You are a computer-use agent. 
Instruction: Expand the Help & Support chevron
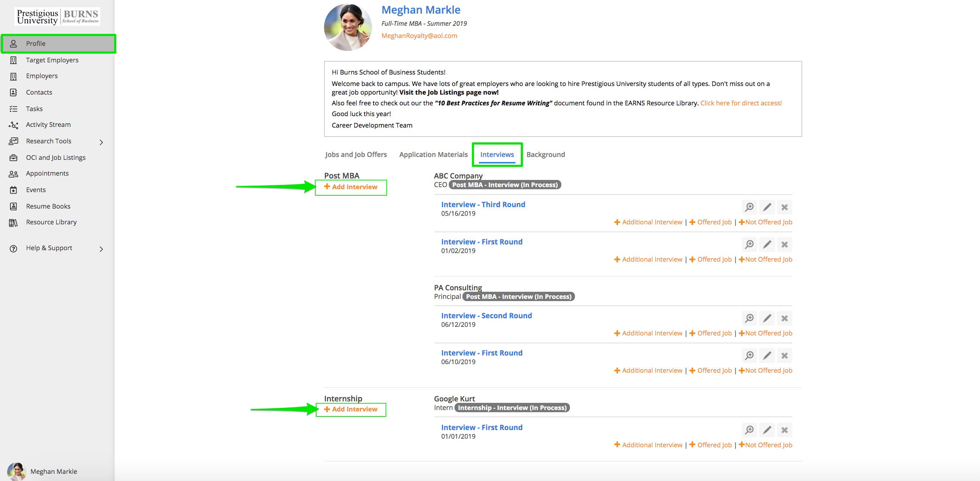pos(101,249)
